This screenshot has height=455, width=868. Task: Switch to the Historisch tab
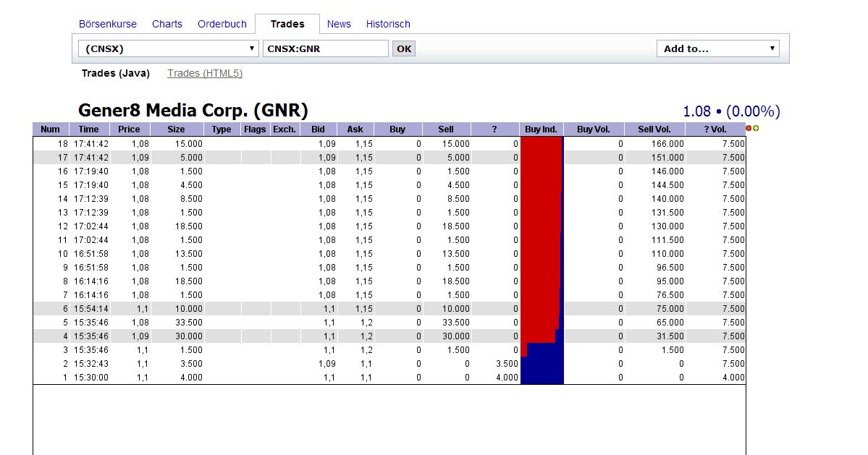pyautogui.click(x=388, y=24)
